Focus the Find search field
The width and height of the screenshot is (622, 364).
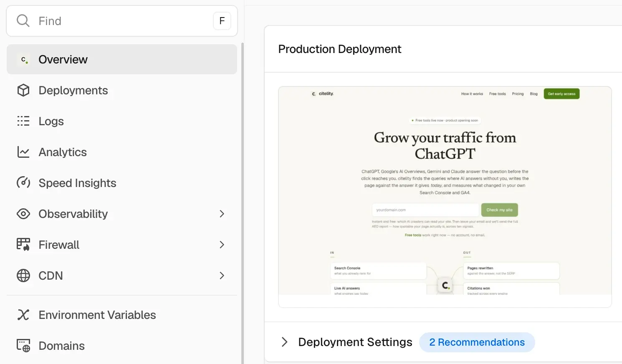tap(122, 21)
